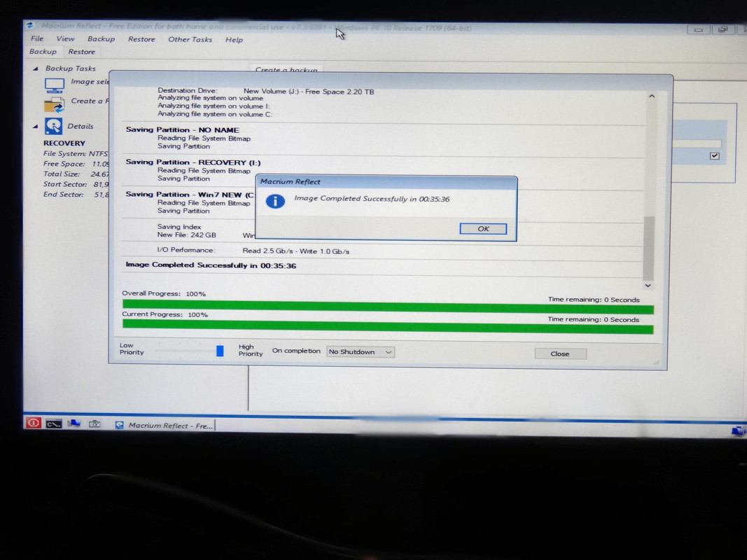Click the 'Read 2.5 Gb/s - Write 1.0 Gb/s' text
The width and height of the screenshot is (747, 560).
point(296,251)
